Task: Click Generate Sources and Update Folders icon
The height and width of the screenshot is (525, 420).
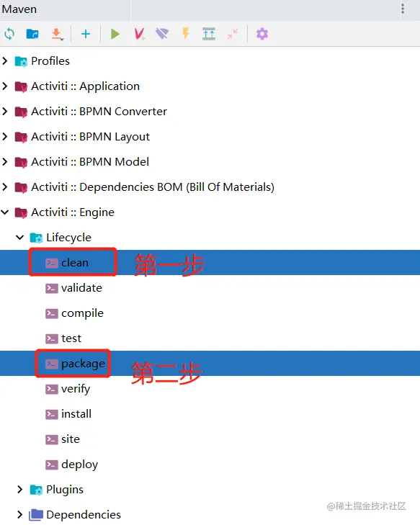Action: point(32,34)
